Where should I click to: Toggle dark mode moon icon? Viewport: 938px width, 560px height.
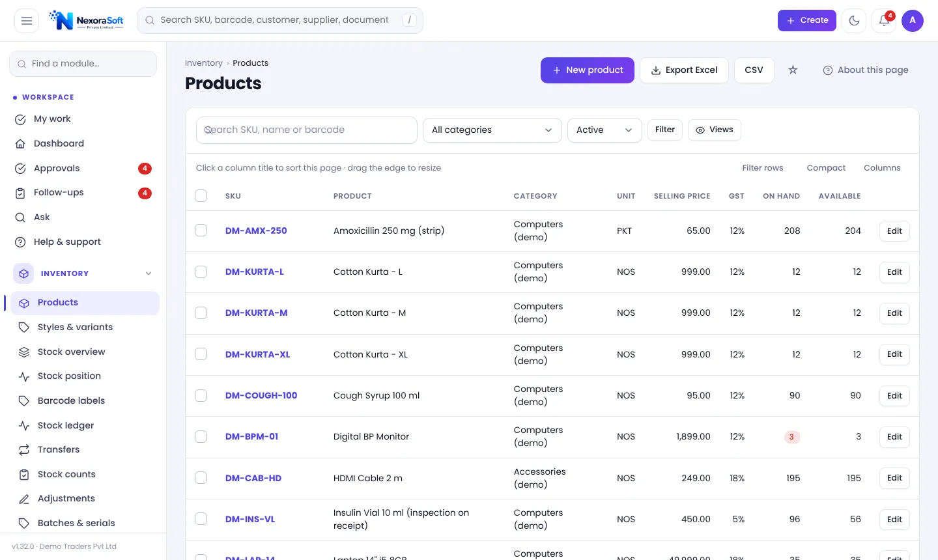pyautogui.click(x=854, y=21)
